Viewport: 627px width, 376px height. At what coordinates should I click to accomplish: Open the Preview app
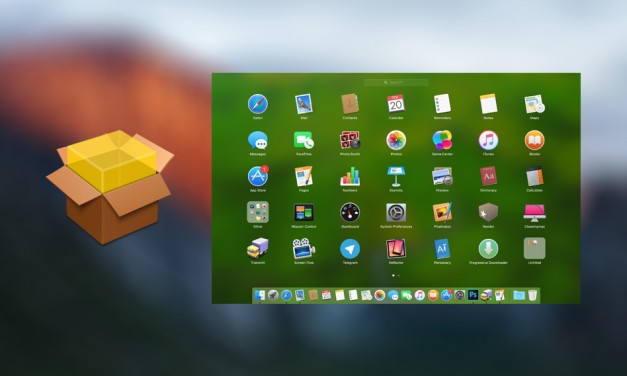[x=442, y=176]
